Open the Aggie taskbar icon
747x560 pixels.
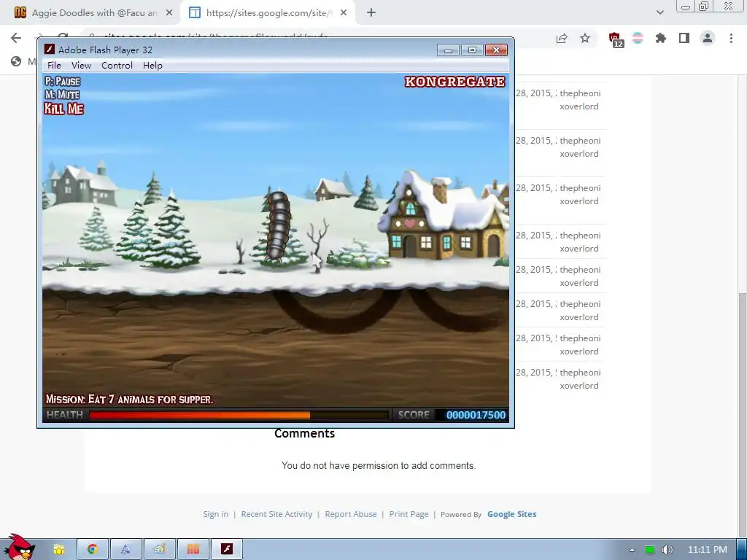[193, 550]
